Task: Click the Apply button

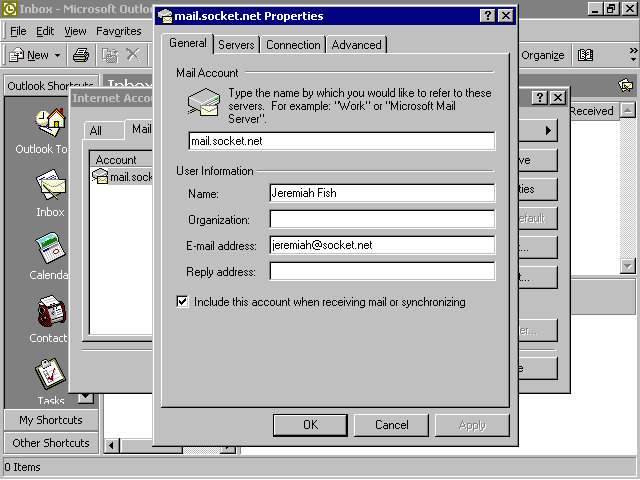Action: click(472, 425)
